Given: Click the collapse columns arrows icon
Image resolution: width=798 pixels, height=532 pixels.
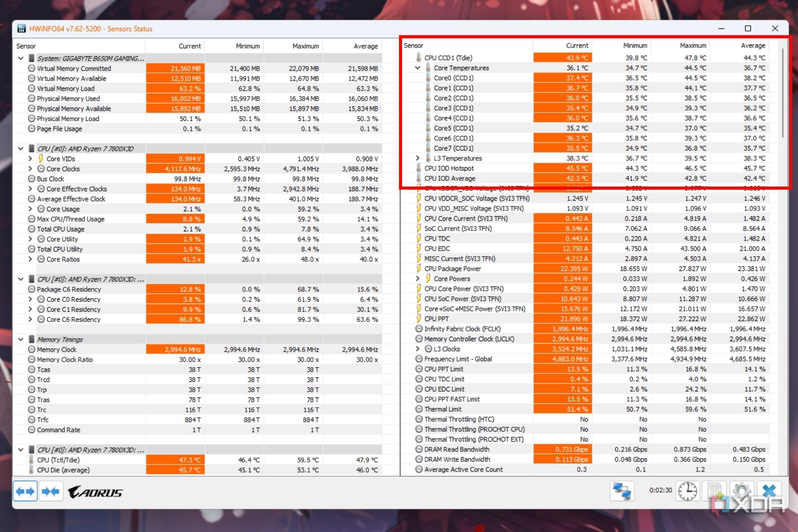Looking at the screenshot, I should pos(51,491).
